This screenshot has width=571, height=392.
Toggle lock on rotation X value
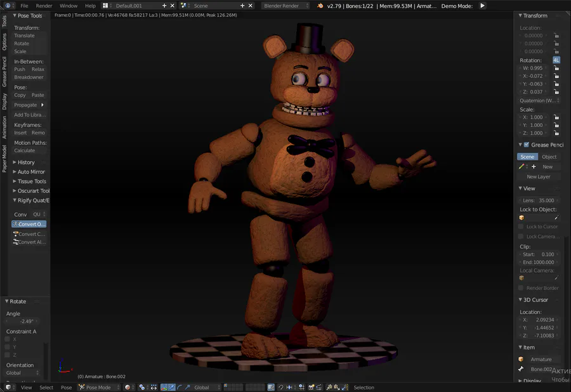click(x=556, y=75)
